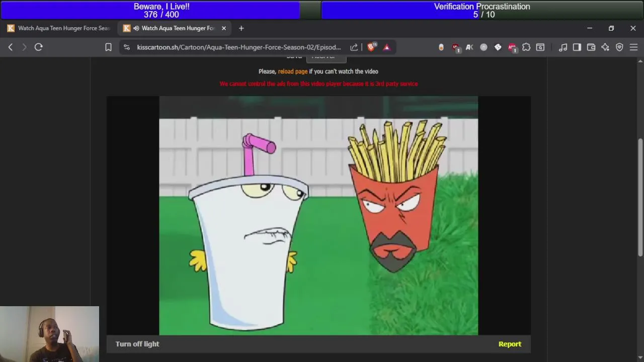This screenshot has width=644, height=362.
Task: Click the kisscartoon.sh address bar URL
Action: 238,47
